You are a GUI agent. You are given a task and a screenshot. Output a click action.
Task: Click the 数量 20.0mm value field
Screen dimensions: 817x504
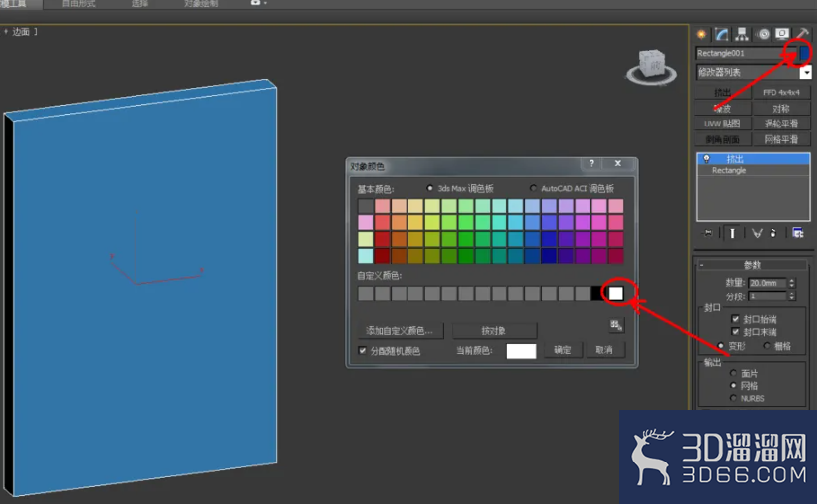[768, 283]
